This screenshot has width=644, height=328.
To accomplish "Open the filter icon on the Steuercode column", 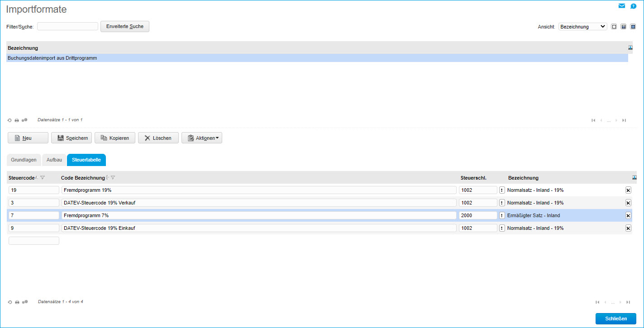I will (x=42, y=177).
